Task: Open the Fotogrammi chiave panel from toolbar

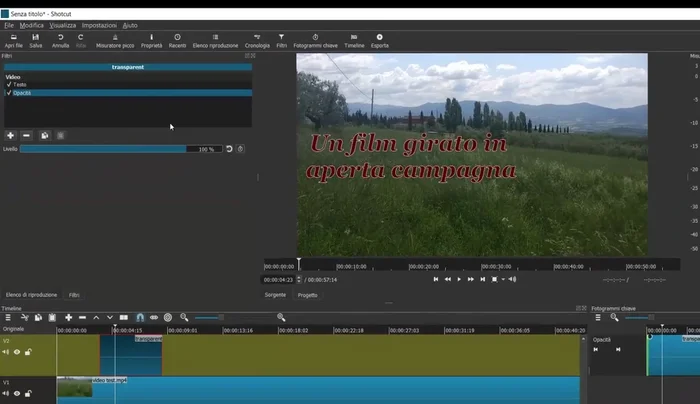Action: click(x=317, y=41)
